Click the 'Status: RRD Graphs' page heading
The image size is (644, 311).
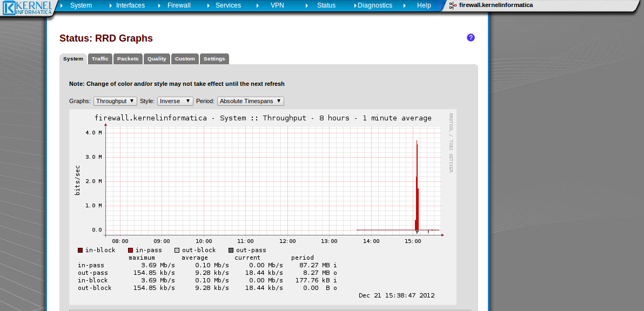(106, 38)
